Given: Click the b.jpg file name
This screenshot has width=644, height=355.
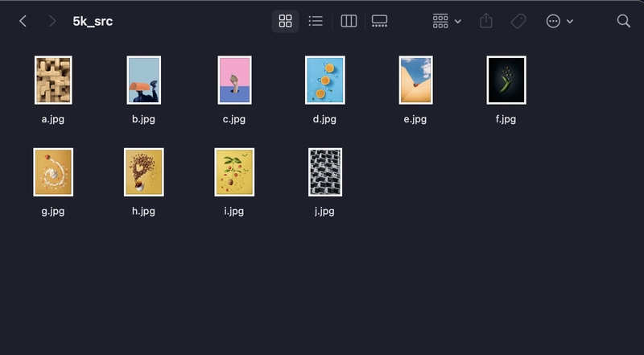Looking at the screenshot, I should 144,119.
